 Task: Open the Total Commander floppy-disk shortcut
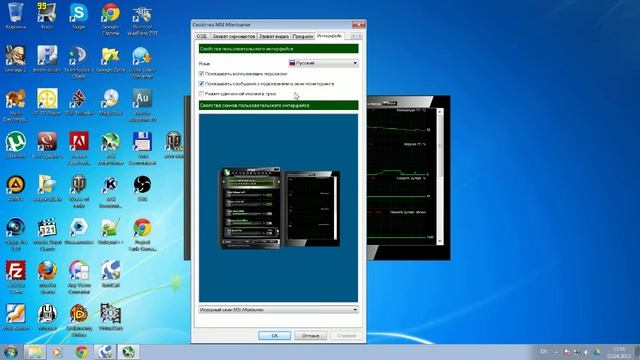[x=142, y=148]
